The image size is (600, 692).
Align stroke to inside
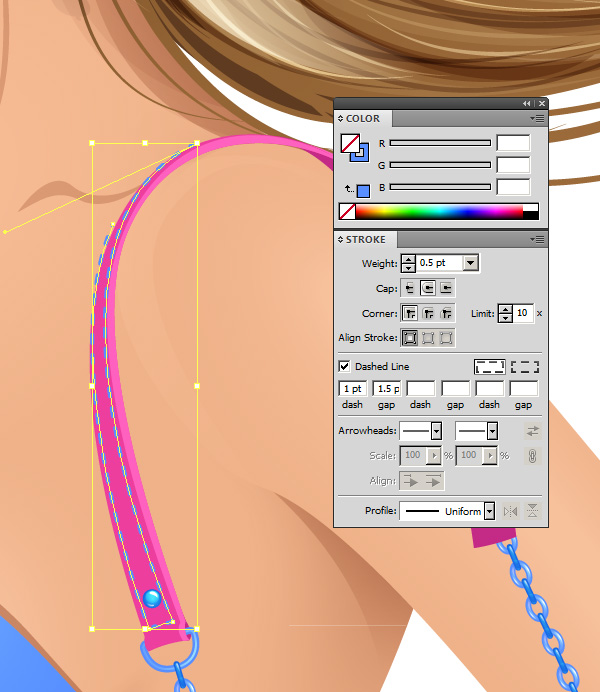[x=427, y=338]
